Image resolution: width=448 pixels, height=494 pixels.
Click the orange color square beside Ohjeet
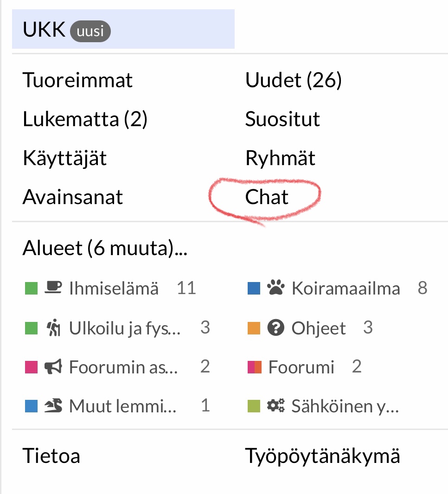[x=254, y=328]
